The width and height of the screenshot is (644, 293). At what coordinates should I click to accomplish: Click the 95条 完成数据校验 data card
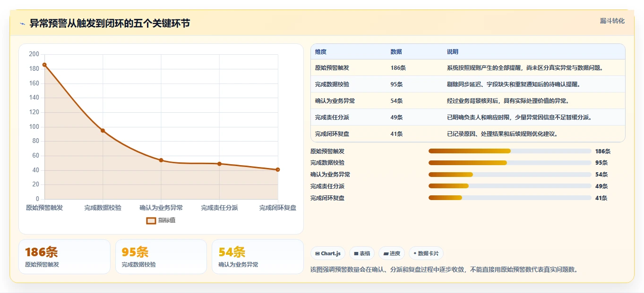coord(161,257)
